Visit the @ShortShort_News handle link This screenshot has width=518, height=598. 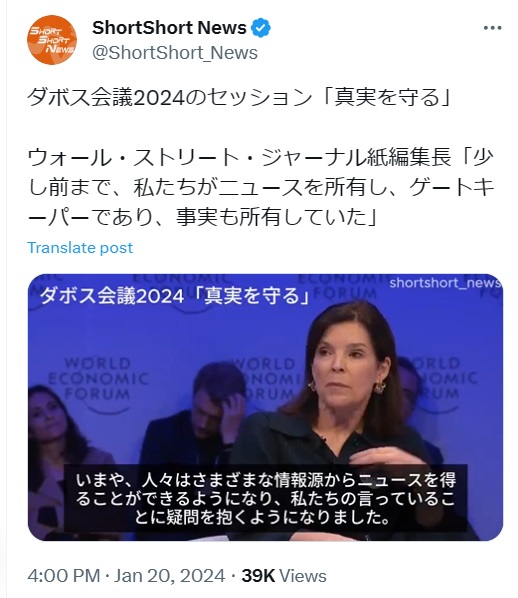[x=175, y=53]
